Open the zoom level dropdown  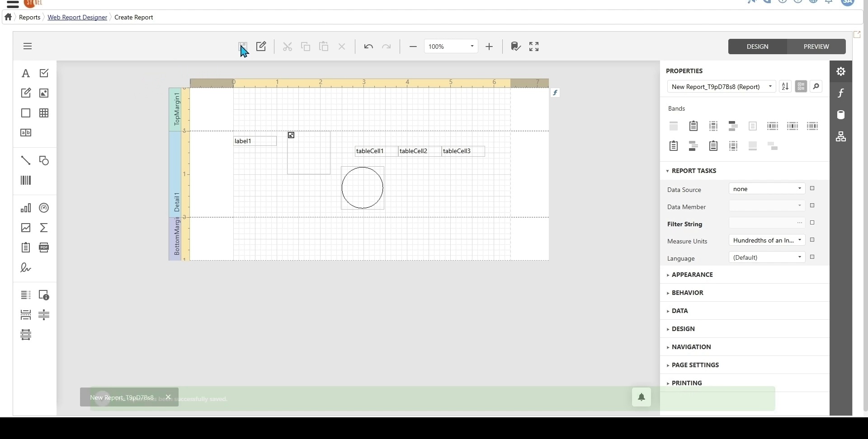472,47
